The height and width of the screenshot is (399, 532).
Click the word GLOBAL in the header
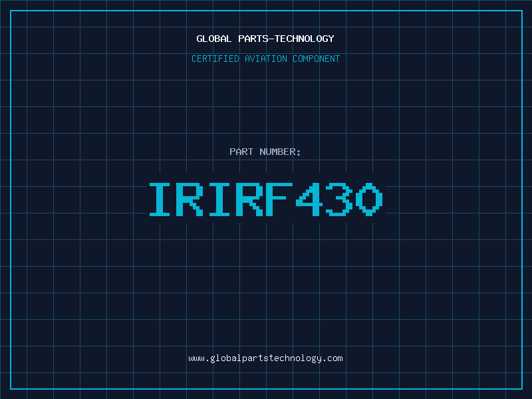[x=214, y=39]
